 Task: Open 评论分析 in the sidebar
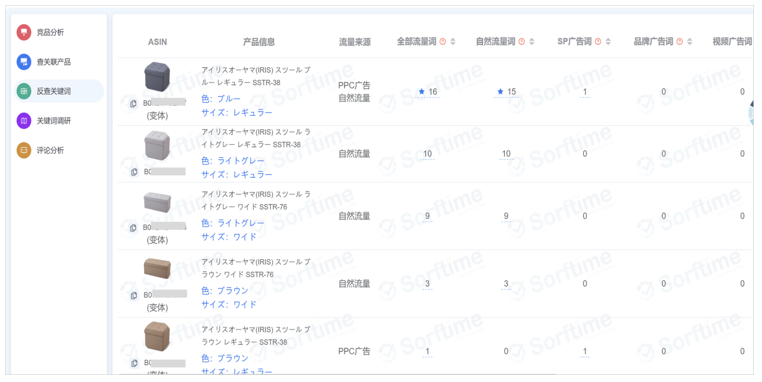coord(51,150)
